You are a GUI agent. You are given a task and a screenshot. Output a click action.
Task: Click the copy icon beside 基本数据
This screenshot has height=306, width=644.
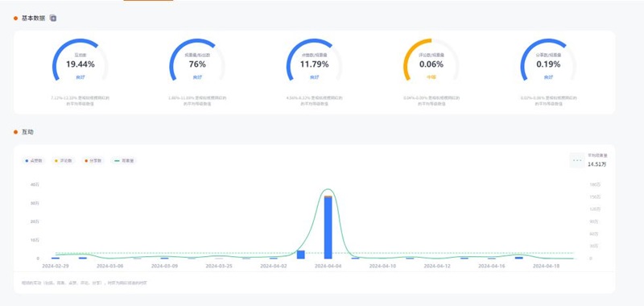pyautogui.click(x=53, y=18)
